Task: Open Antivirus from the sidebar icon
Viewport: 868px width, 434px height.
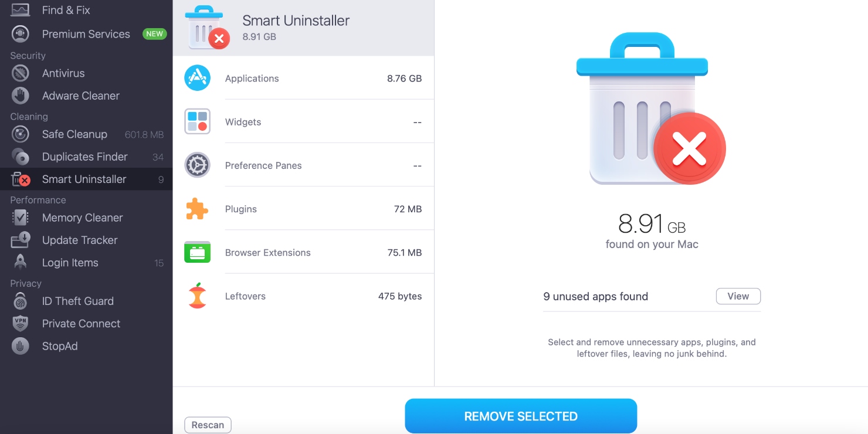Action: tap(21, 73)
